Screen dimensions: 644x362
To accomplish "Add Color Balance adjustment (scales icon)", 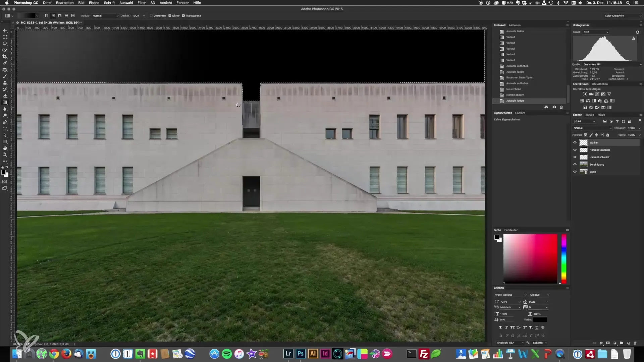I will (x=588, y=101).
